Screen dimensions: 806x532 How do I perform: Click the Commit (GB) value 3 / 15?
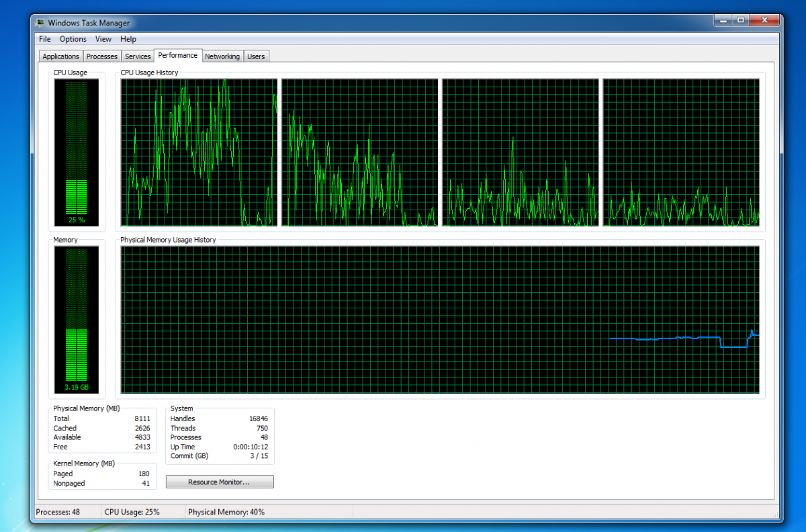259,456
